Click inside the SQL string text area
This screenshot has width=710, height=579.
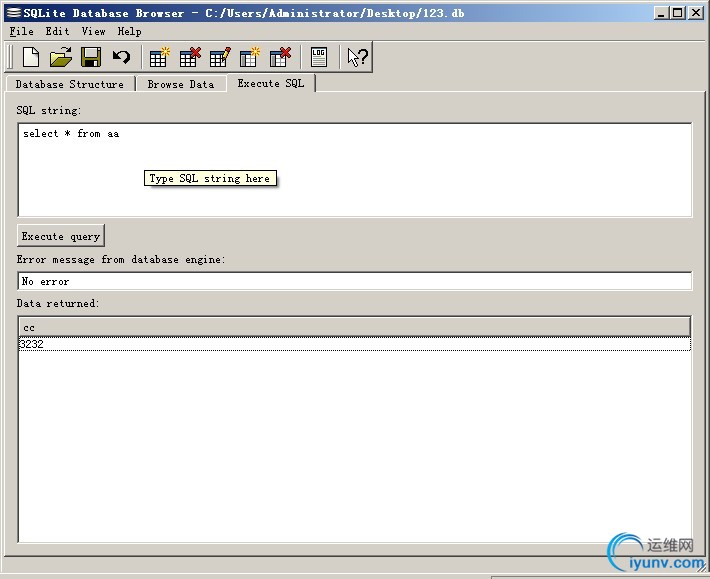click(355, 170)
